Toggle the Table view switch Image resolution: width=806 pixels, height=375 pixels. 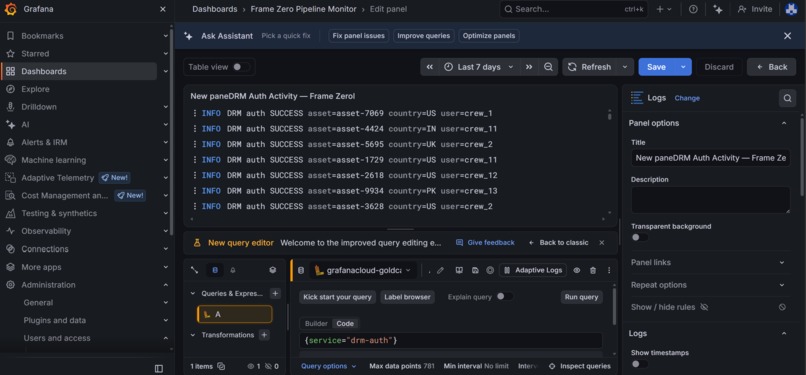click(x=241, y=67)
